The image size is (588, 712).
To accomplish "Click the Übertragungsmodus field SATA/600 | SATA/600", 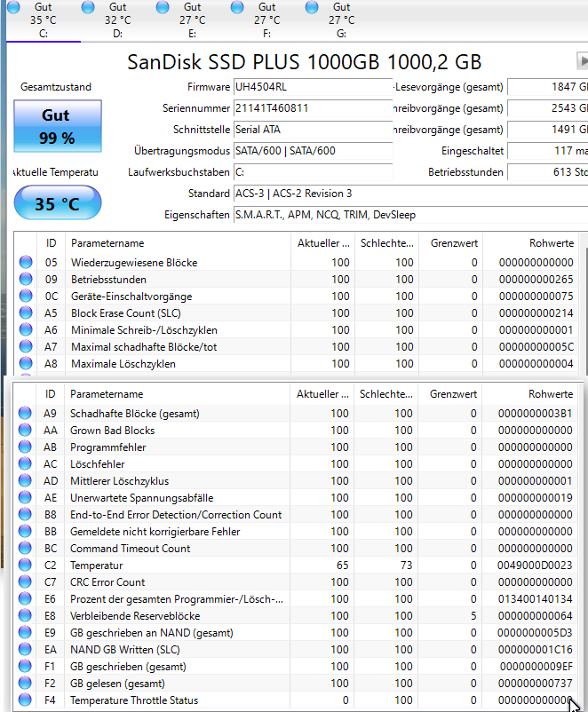I will click(x=313, y=151).
